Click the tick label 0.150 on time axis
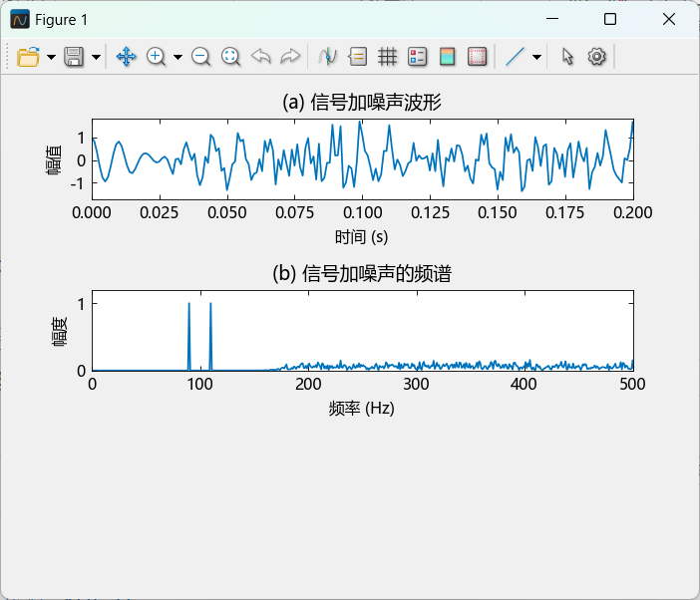The width and height of the screenshot is (700, 600). coord(498,212)
